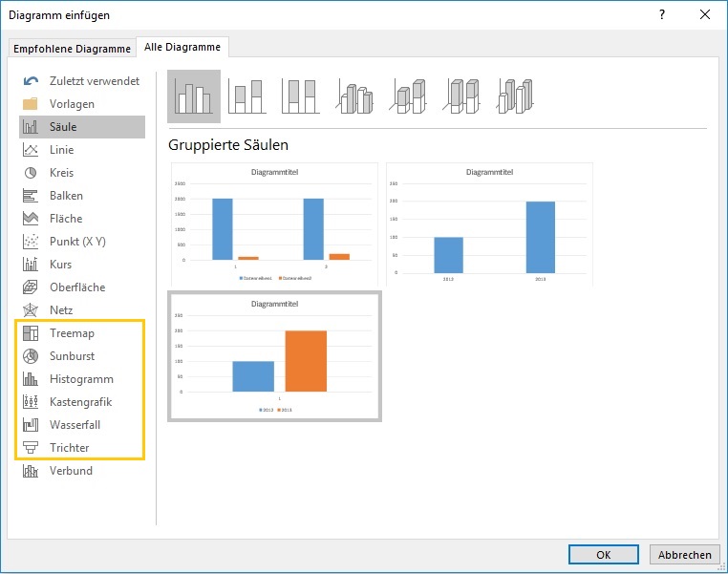The height and width of the screenshot is (574, 728).
Task: Select the Trichter funnel chart
Action: [x=69, y=448]
